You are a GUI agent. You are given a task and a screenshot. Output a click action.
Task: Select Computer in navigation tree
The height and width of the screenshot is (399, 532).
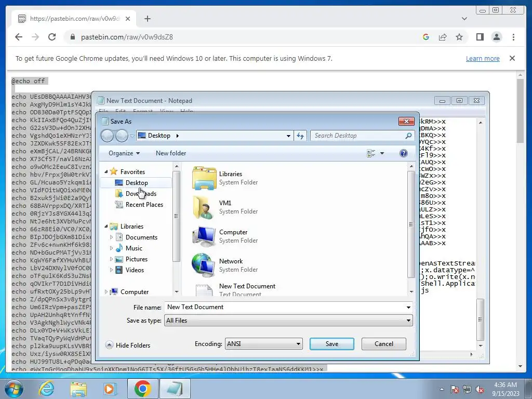click(135, 292)
